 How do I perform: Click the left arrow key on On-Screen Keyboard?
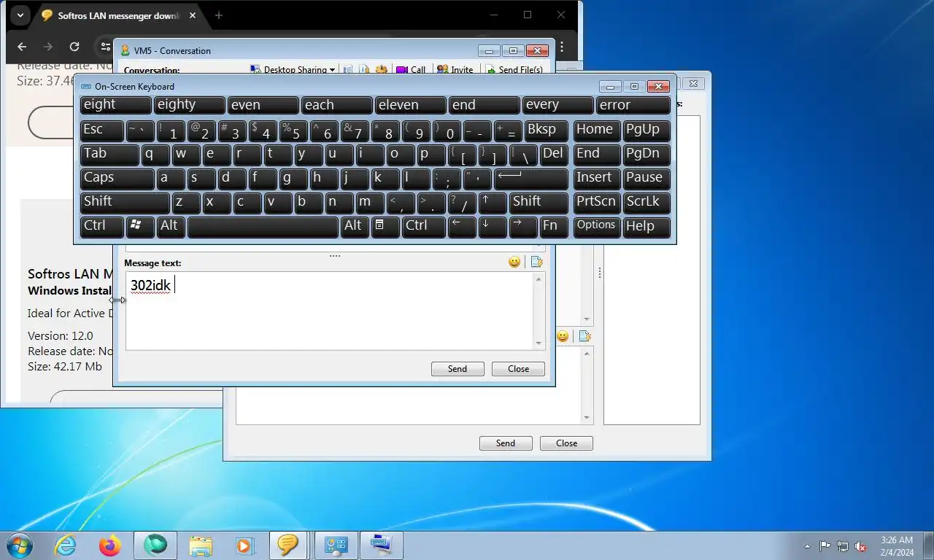point(462,226)
